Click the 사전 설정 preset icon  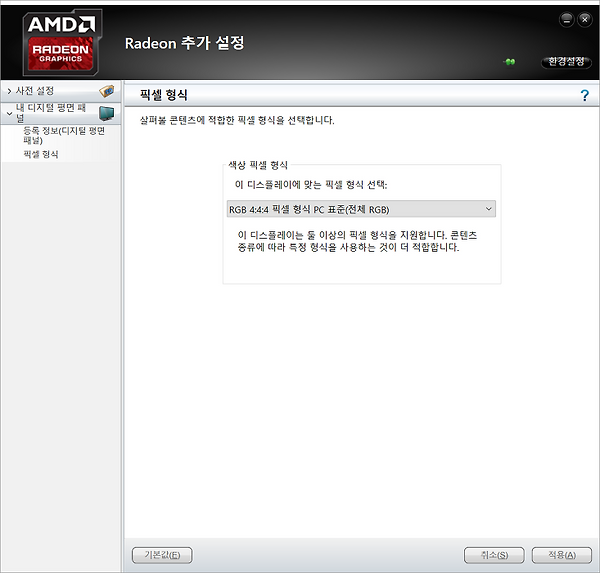click(106, 91)
